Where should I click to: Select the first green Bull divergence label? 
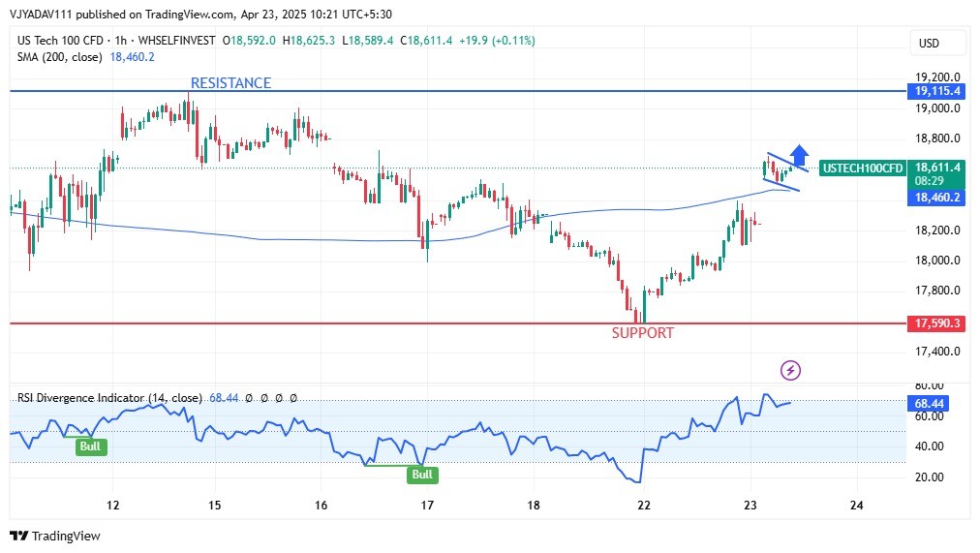tap(91, 446)
